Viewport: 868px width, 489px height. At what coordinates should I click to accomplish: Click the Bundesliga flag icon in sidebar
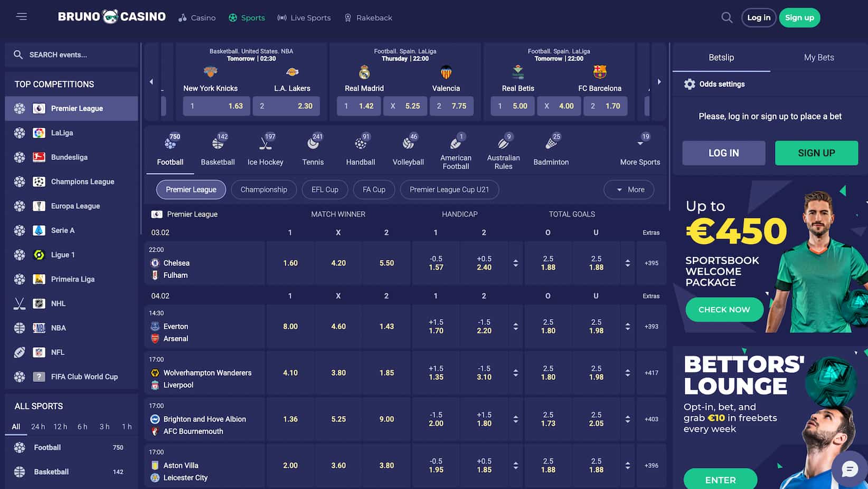click(x=39, y=157)
